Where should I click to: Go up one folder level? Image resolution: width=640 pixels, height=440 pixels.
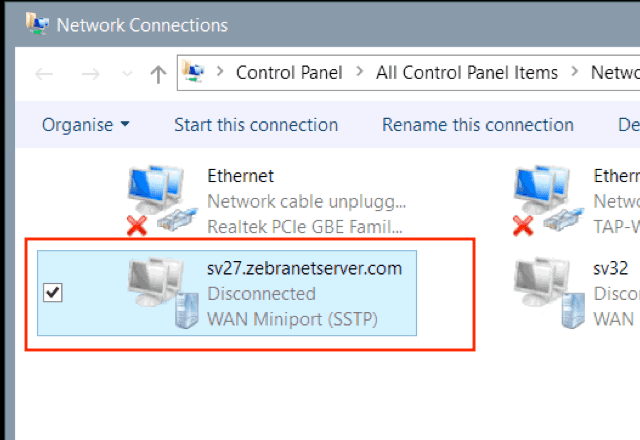(x=157, y=73)
